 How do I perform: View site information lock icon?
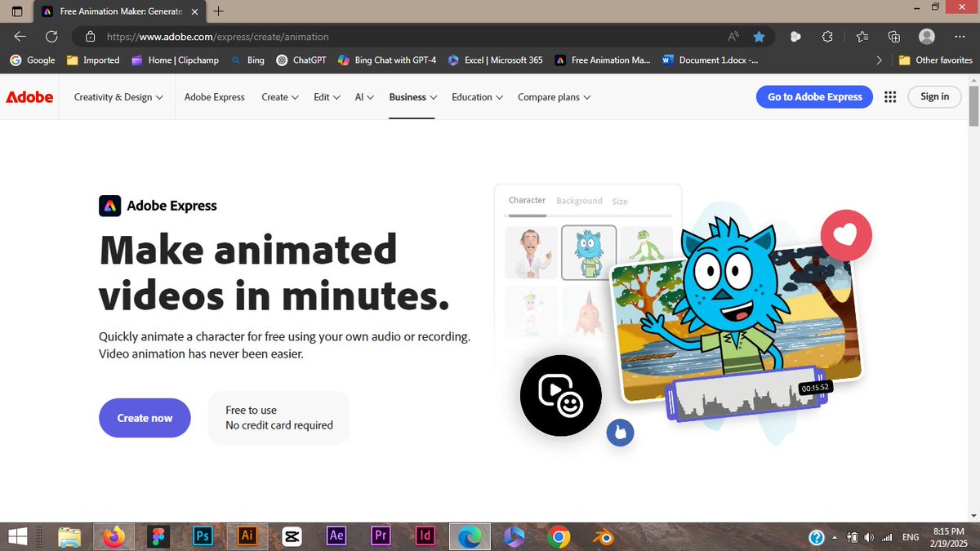[91, 37]
